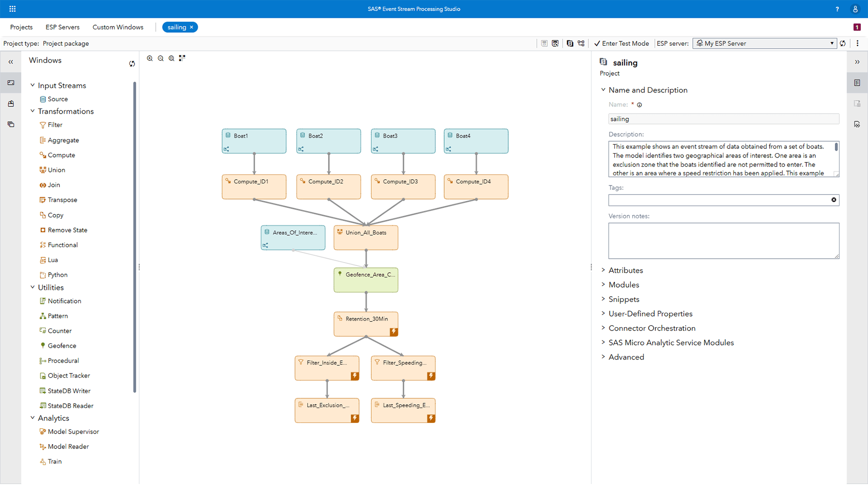
Task: Collapse the Transformations group
Action: click(33, 111)
